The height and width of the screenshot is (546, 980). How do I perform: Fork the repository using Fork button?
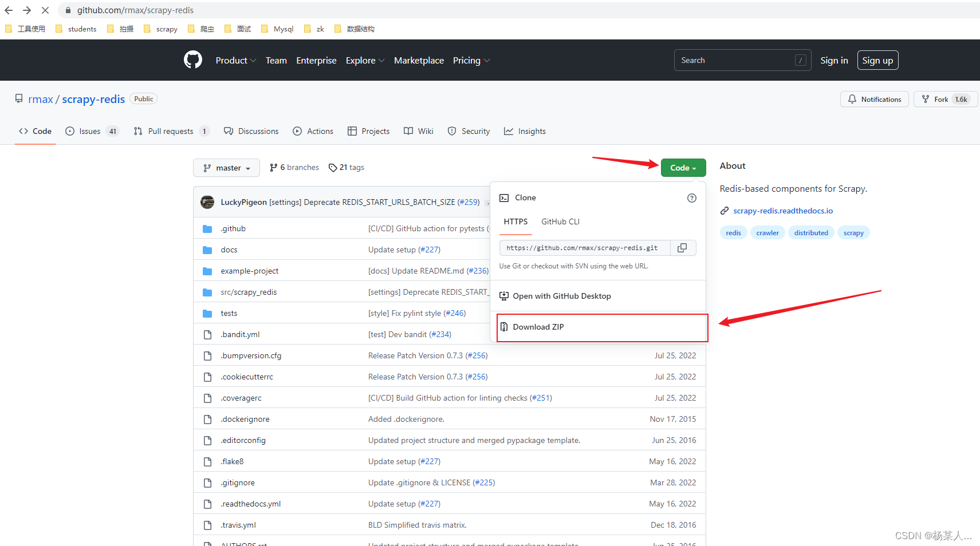point(945,99)
